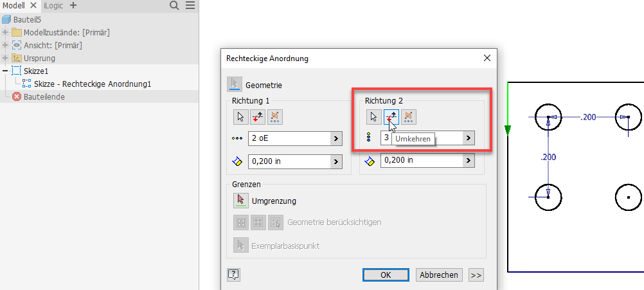
Task: Click the Geometrie selection icon
Action: pyautogui.click(x=235, y=84)
